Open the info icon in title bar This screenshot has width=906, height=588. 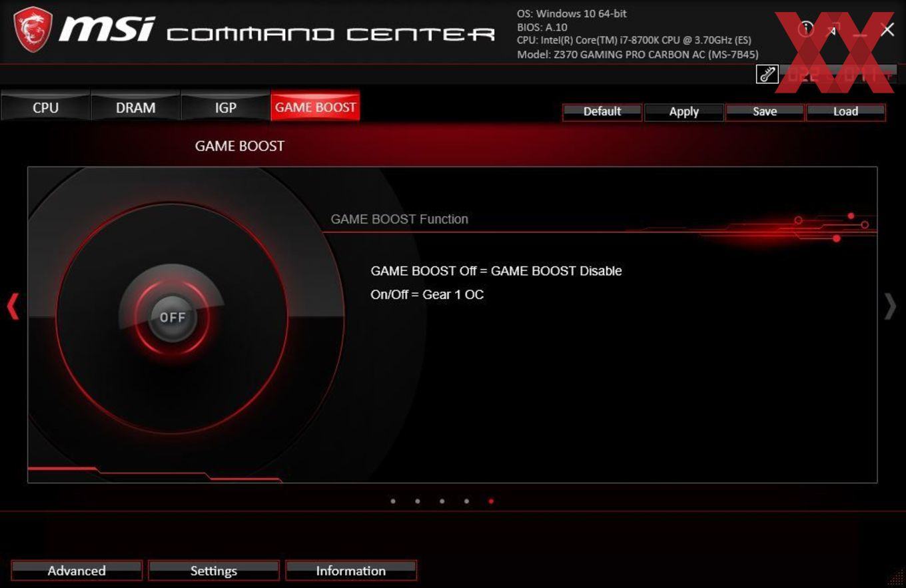(x=806, y=29)
